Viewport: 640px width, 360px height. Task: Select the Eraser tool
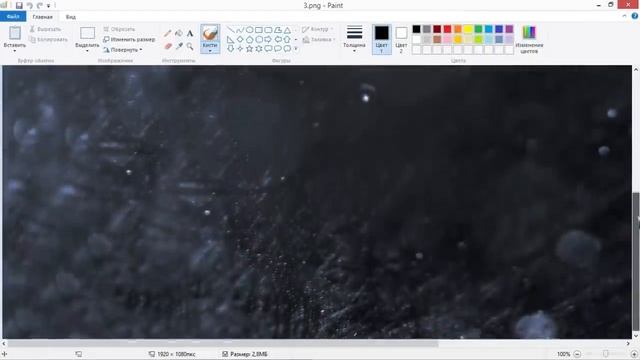click(x=168, y=46)
